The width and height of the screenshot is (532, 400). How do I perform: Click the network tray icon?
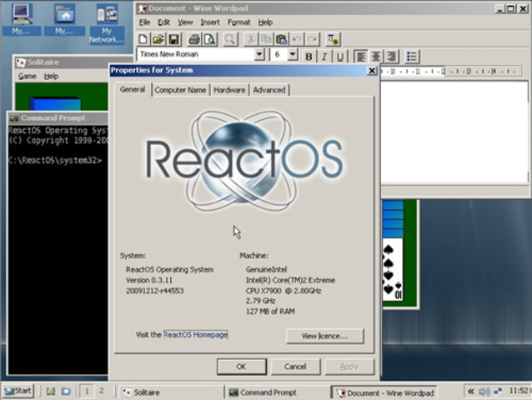(x=498, y=392)
